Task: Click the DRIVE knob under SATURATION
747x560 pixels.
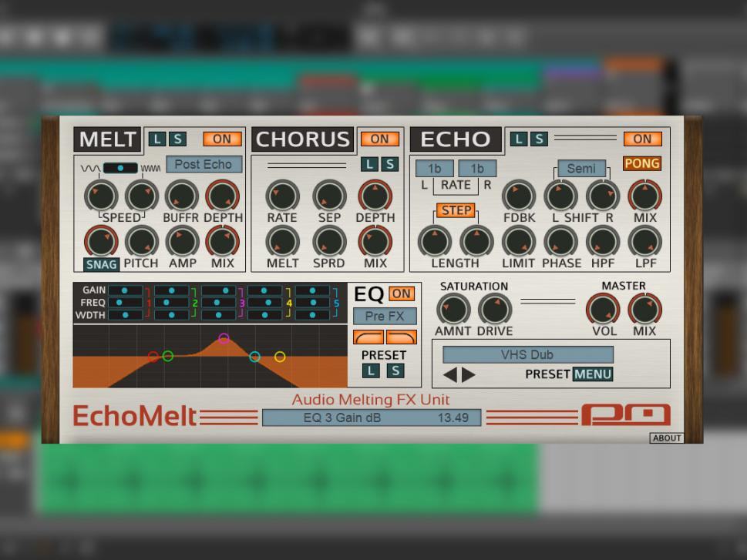Action: pyautogui.click(x=493, y=310)
